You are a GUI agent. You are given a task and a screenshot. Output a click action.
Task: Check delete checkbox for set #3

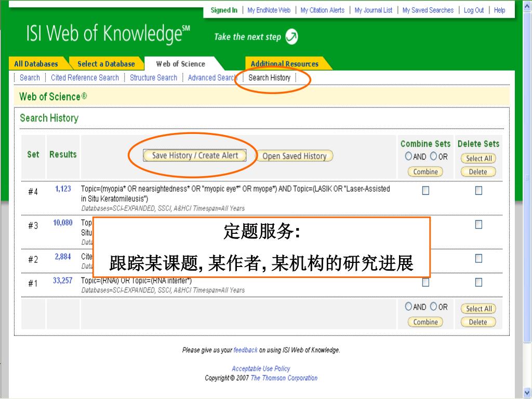(478, 224)
